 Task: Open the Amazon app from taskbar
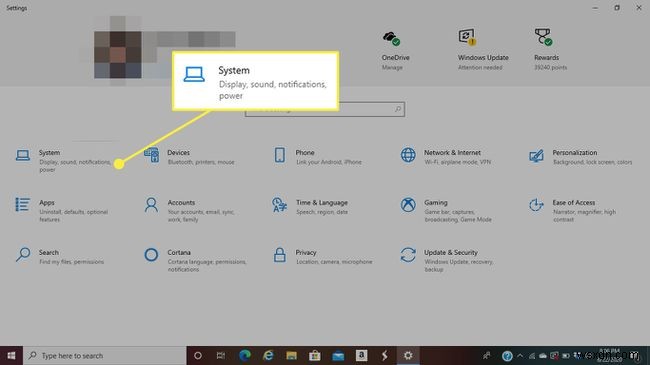click(361, 355)
